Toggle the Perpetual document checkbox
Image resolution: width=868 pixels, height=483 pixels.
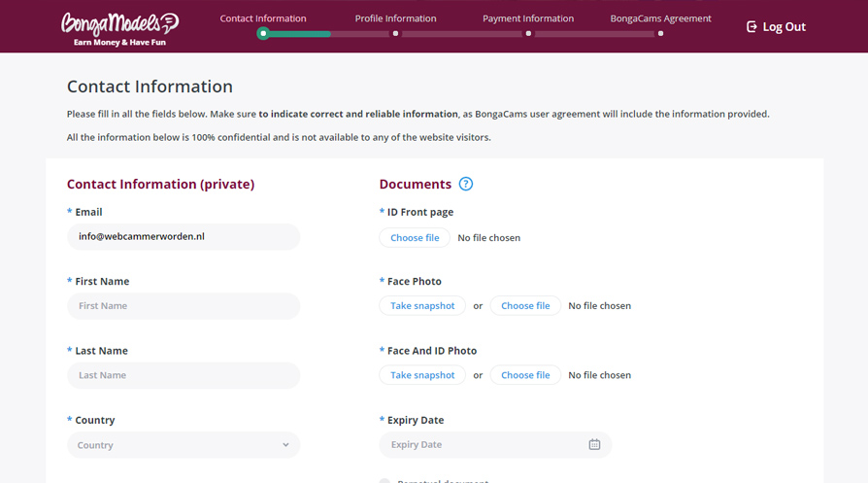pyautogui.click(x=385, y=480)
